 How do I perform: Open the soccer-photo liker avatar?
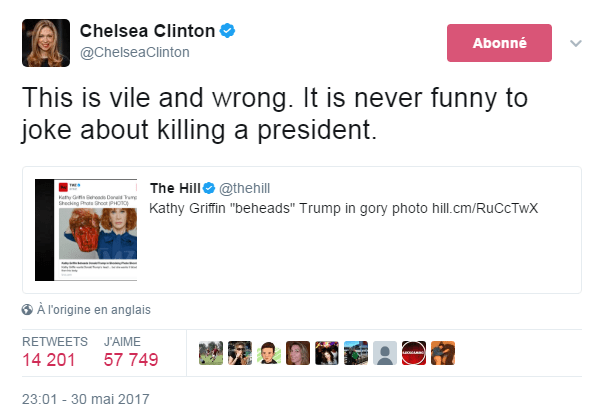point(212,353)
